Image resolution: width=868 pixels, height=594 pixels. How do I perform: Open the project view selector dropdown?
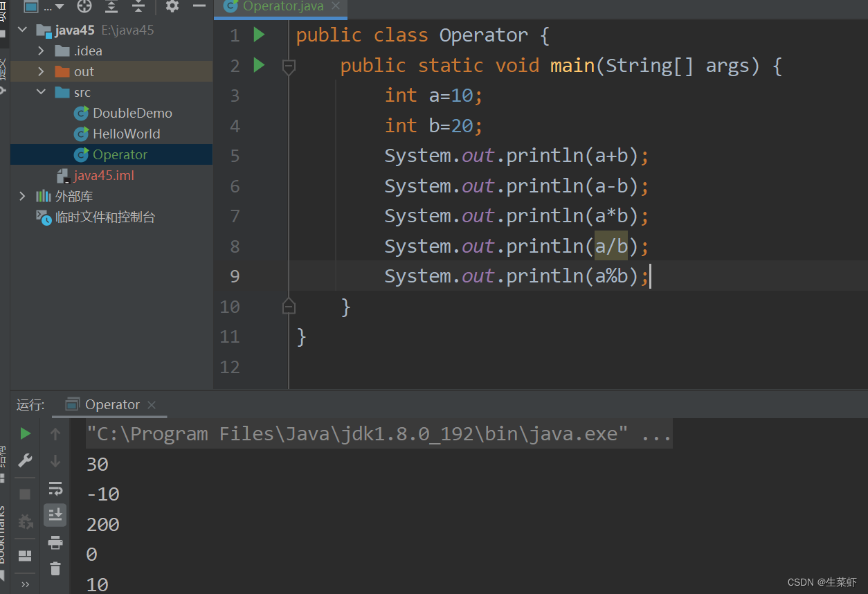[44, 7]
